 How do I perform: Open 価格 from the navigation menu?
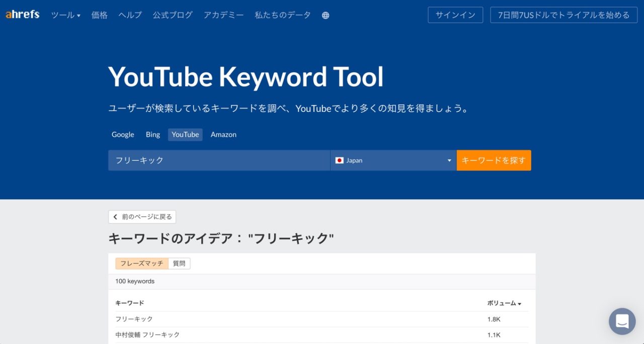[99, 15]
